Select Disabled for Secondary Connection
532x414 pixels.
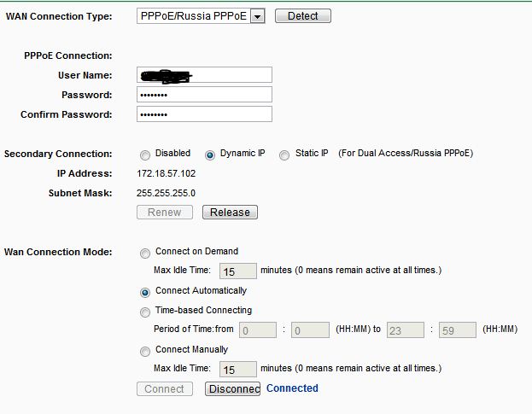[144, 155]
